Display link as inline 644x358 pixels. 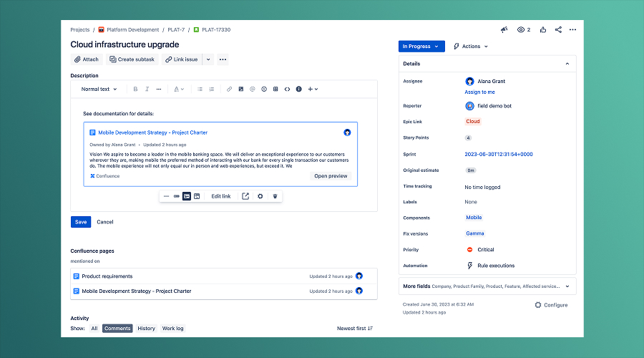click(x=176, y=196)
